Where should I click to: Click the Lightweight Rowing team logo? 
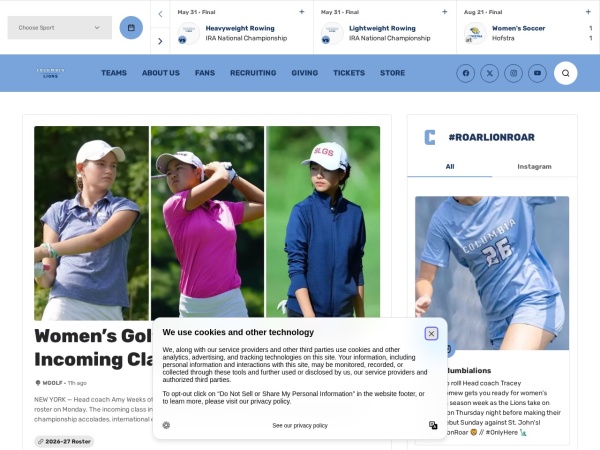[x=332, y=33]
